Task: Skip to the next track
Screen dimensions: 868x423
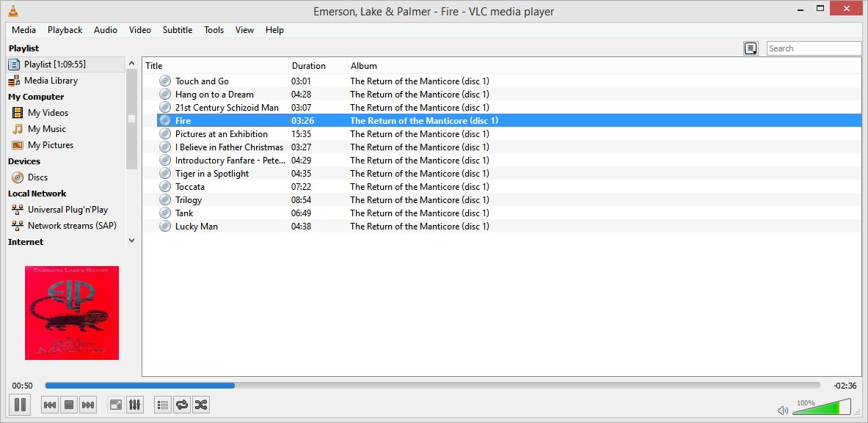Action: 88,405
